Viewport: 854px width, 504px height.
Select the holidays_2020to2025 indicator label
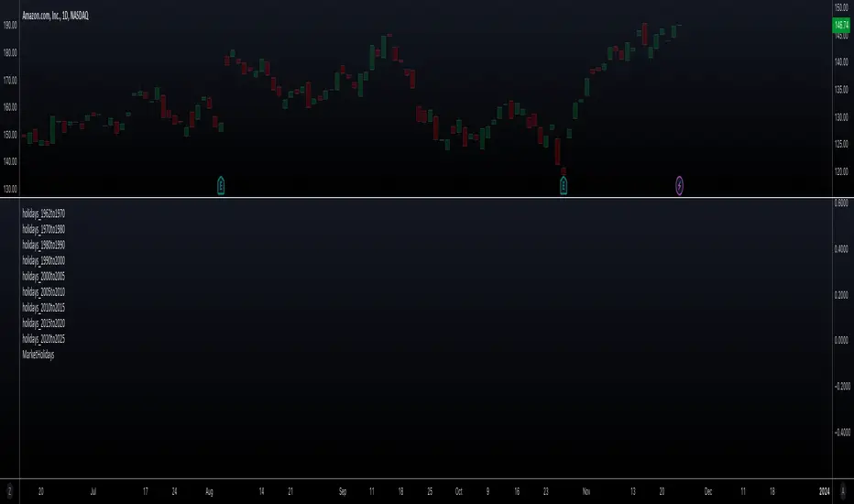pos(44,339)
